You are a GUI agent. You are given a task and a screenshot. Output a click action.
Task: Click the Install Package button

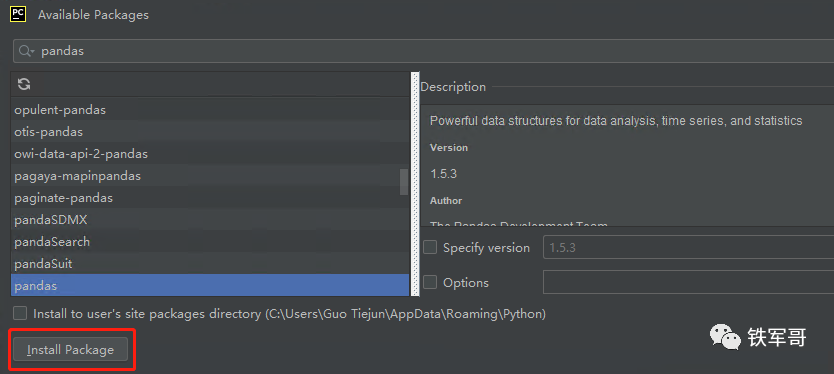71,350
